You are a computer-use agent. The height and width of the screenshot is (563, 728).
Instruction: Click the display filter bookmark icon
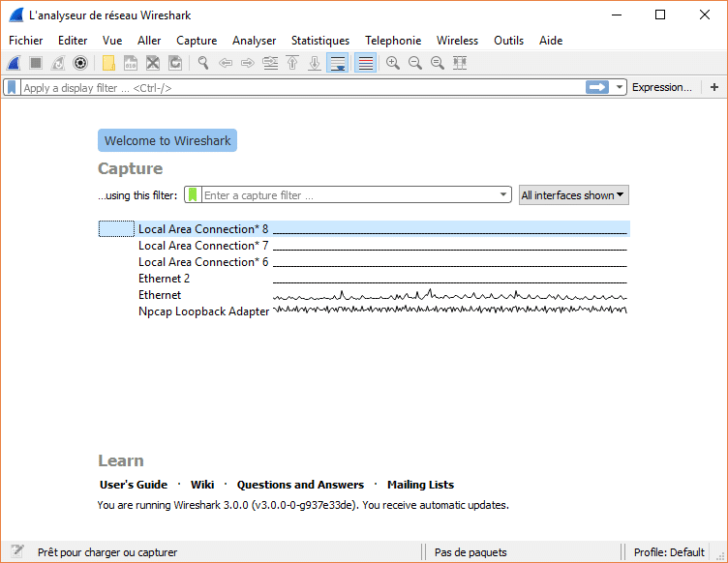coord(12,88)
